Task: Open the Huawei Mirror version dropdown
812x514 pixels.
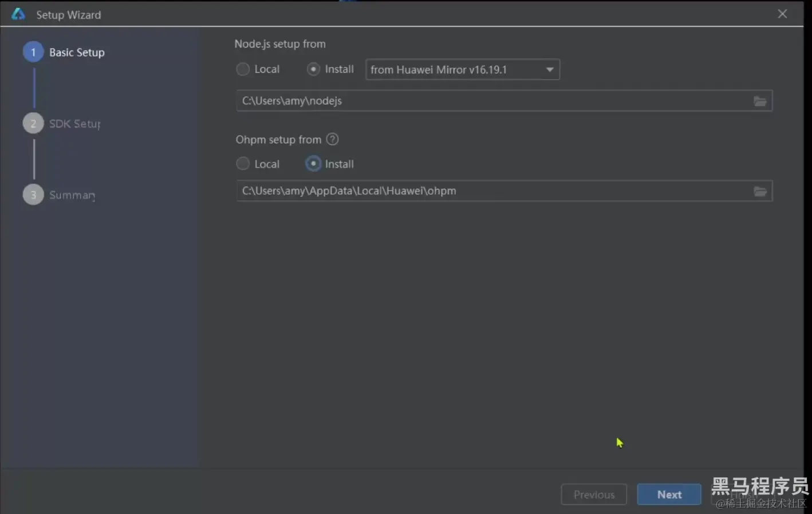Action: tap(462, 70)
